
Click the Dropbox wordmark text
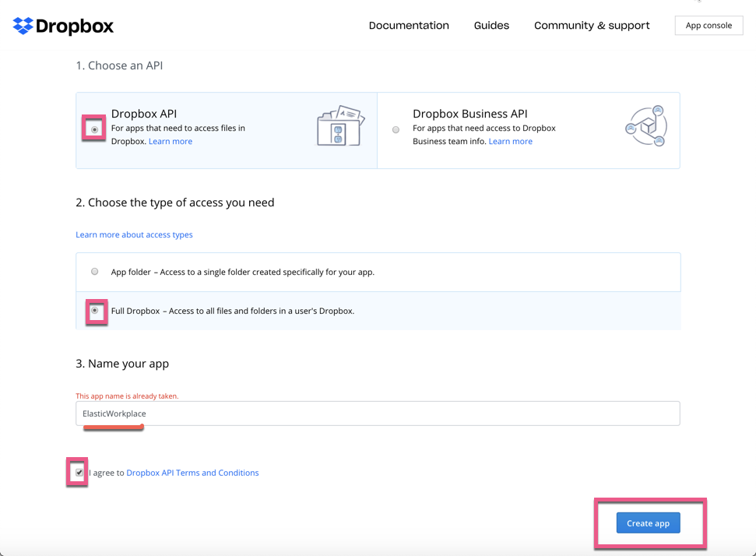(75, 26)
